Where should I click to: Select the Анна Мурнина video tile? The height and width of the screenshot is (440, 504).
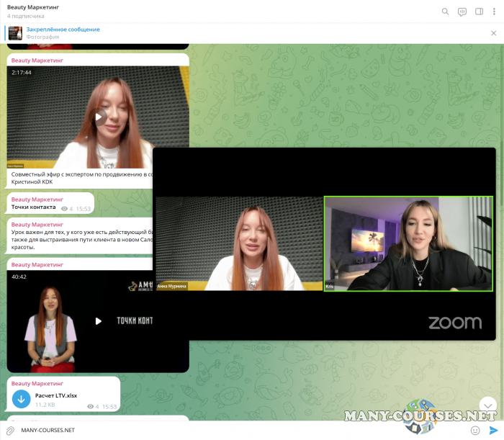click(x=239, y=243)
